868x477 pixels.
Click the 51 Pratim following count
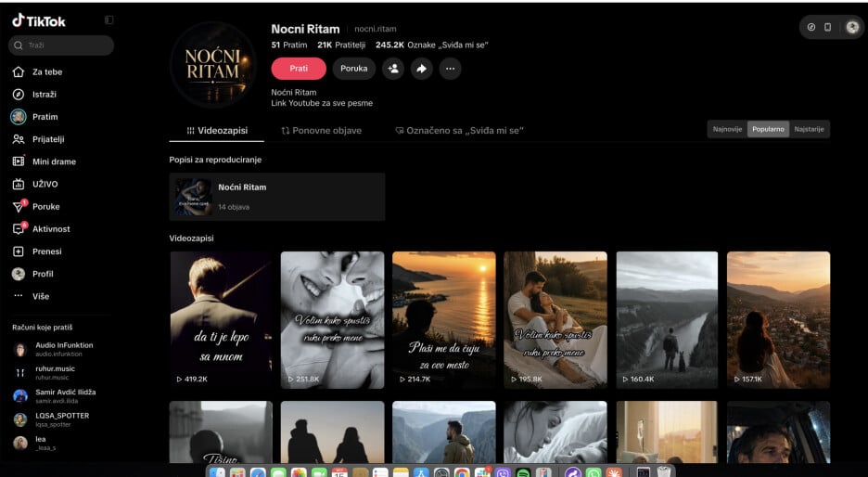(289, 45)
